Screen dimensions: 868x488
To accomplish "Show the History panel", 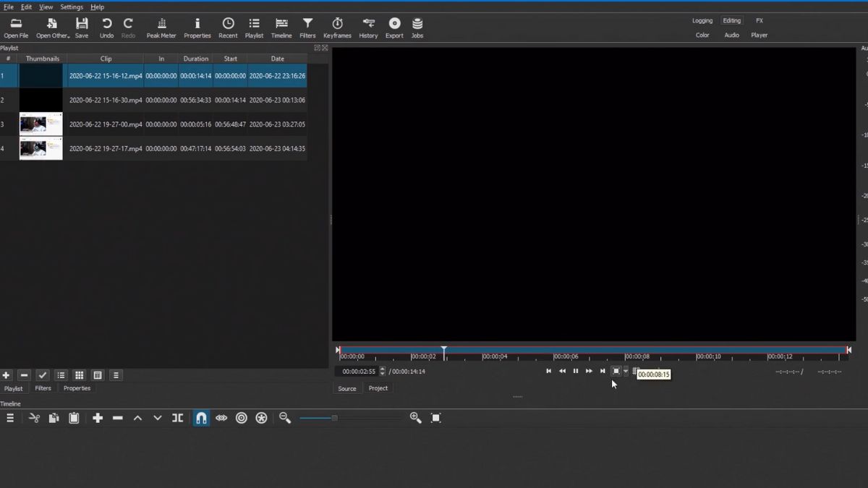I will (x=368, y=28).
